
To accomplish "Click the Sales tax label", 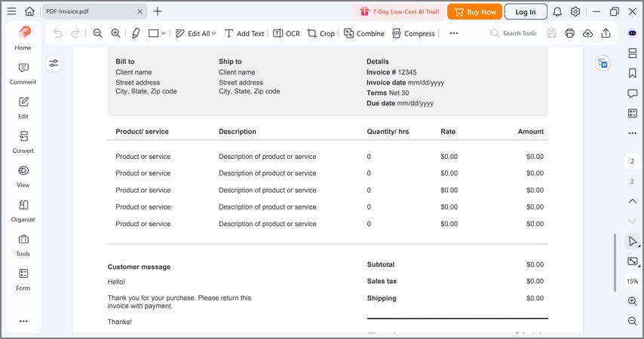I will click(x=382, y=281).
